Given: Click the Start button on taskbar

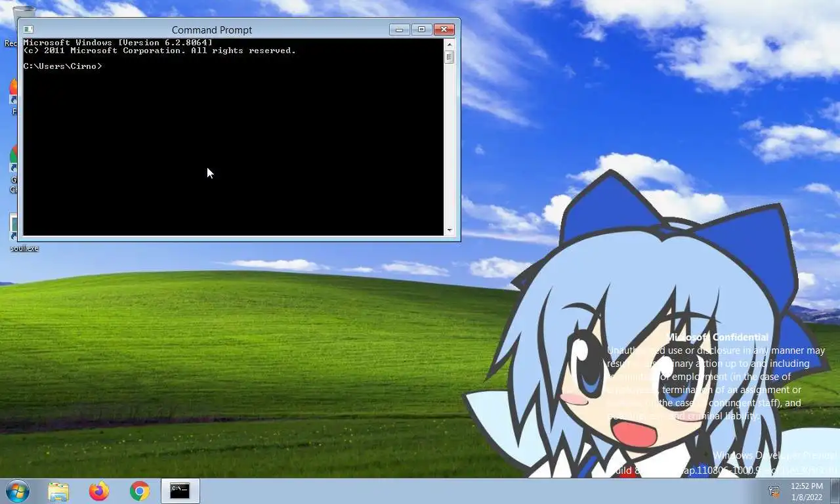Looking at the screenshot, I should [x=17, y=491].
